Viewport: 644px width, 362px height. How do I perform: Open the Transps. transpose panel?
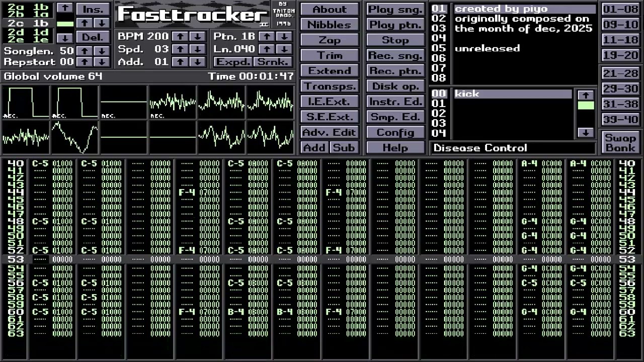tap(330, 86)
